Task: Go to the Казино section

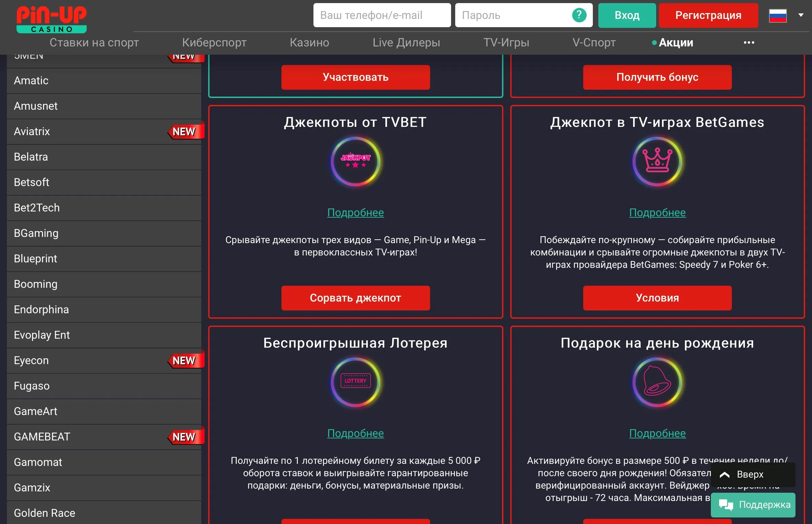Action: pyautogui.click(x=309, y=43)
